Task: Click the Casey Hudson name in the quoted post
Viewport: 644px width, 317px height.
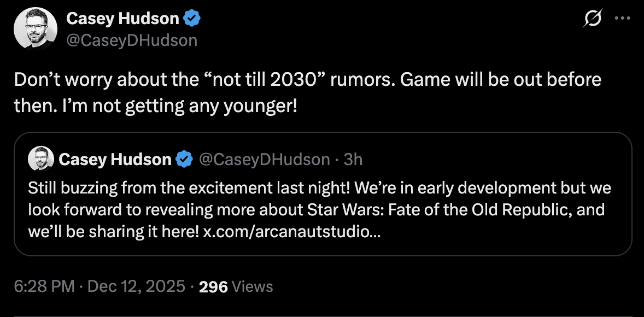Action: tap(115, 160)
